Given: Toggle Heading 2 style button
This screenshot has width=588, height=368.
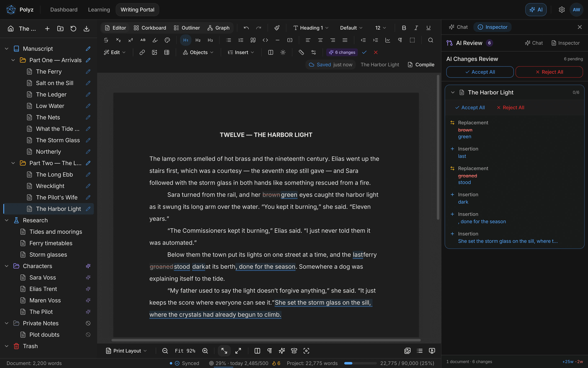Looking at the screenshot, I should pos(198,40).
